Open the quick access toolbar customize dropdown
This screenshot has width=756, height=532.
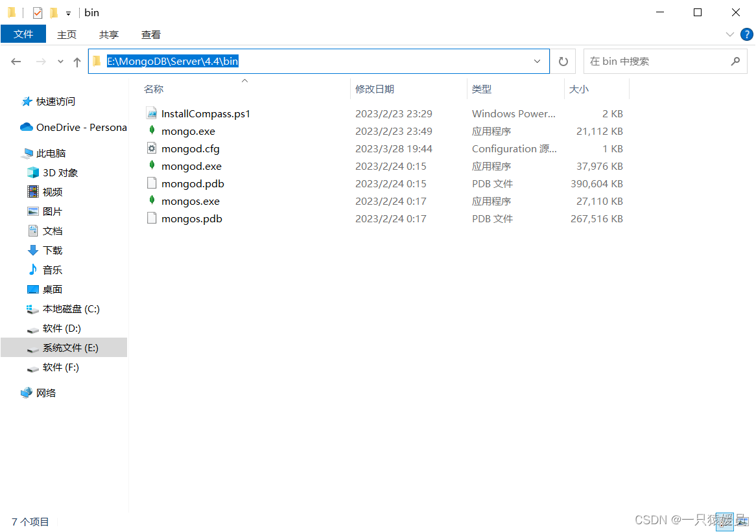coord(69,14)
